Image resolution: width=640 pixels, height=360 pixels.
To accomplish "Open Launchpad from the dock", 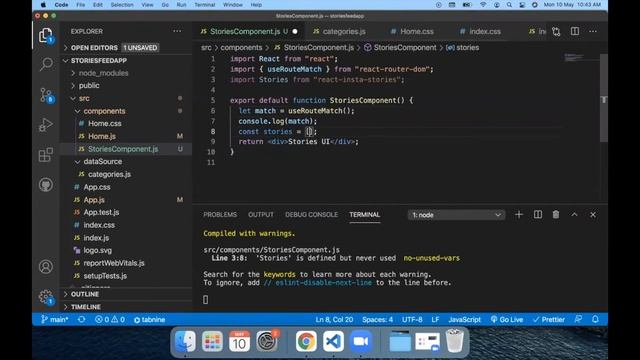I will pyautogui.click(x=212, y=341).
